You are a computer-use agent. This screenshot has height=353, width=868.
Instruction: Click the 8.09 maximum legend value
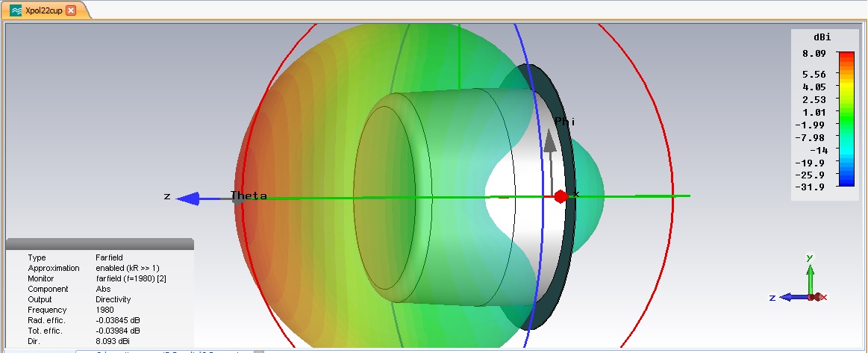pos(816,54)
